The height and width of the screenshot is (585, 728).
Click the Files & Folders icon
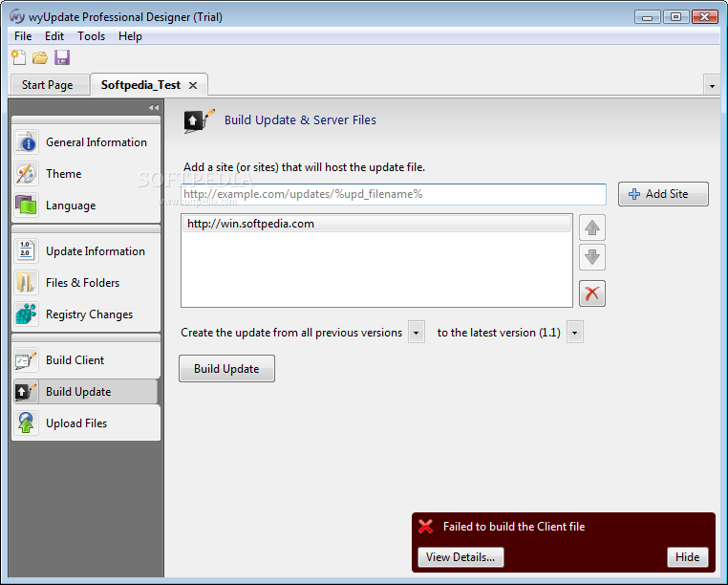pos(26,283)
